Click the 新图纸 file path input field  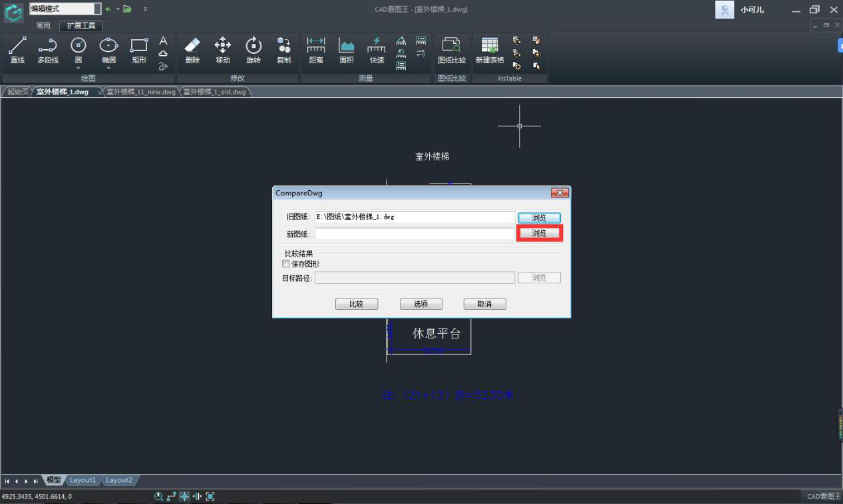tap(415, 233)
